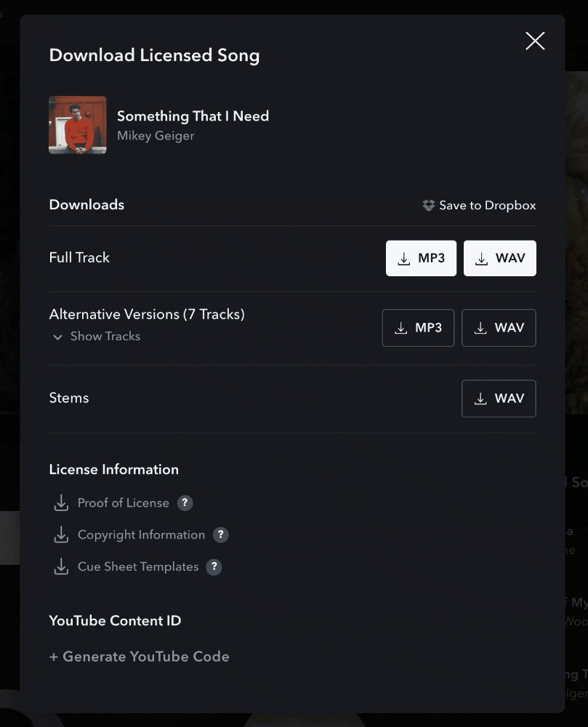Screen dimensions: 588x727
Task: Click the download icon beside Proof of License
Action: pyautogui.click(x=61, y=502)
